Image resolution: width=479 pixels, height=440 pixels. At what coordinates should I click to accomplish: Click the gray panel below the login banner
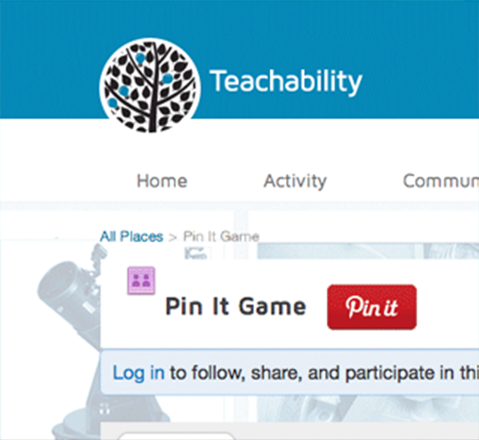tap(290, 431)
